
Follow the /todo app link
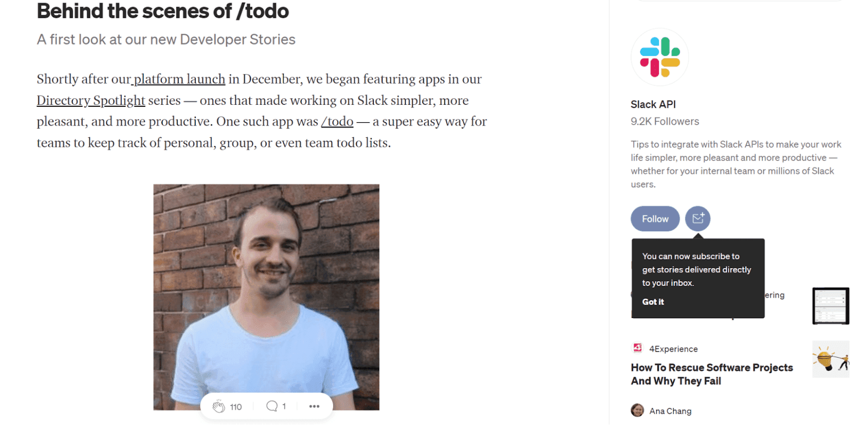point(337,122)
